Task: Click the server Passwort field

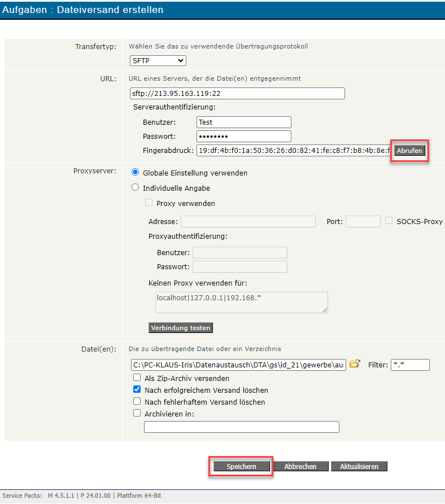Action: (x=244, y=137)
